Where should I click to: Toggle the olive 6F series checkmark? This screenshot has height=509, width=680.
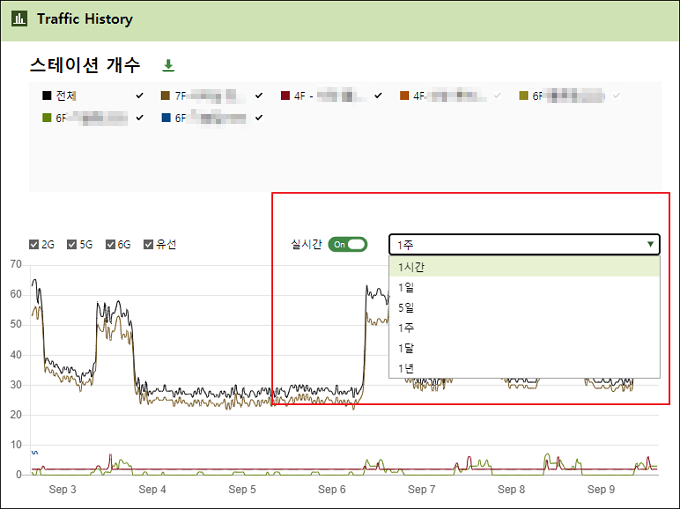pyautogui.click(x=617, y=95)
